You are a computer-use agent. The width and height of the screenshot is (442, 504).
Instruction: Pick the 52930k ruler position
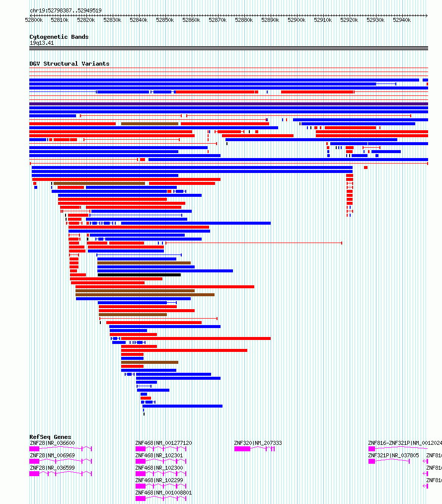376,20
